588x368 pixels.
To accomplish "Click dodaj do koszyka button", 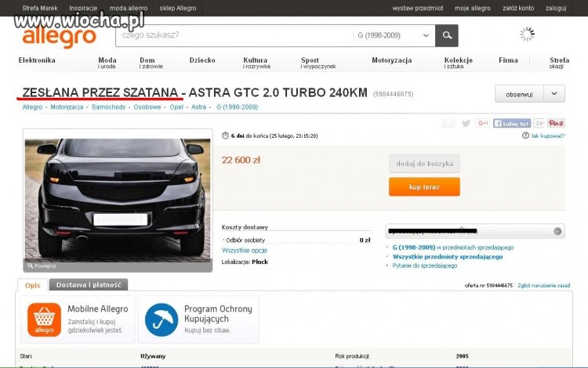I will (424, 164).
